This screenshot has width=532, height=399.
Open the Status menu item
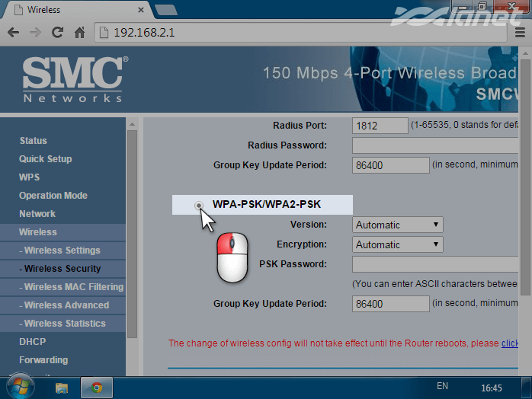(x=34, y=140)
